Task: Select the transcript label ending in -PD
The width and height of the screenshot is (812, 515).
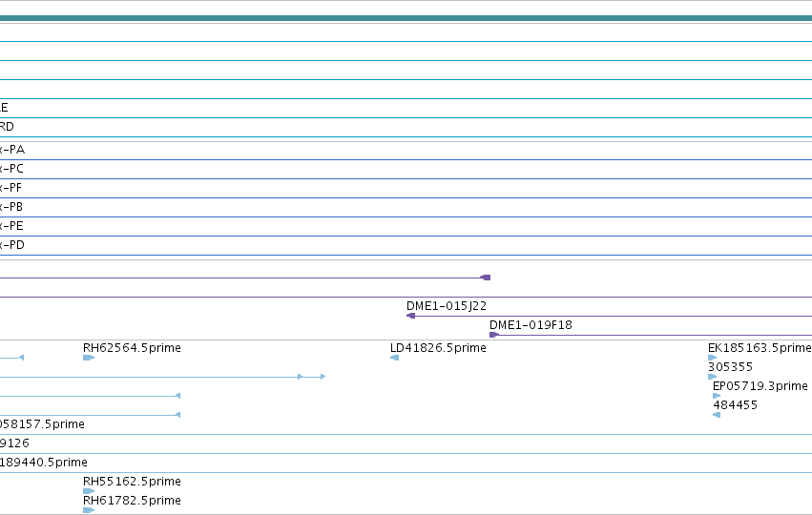Action: [12, 245]
